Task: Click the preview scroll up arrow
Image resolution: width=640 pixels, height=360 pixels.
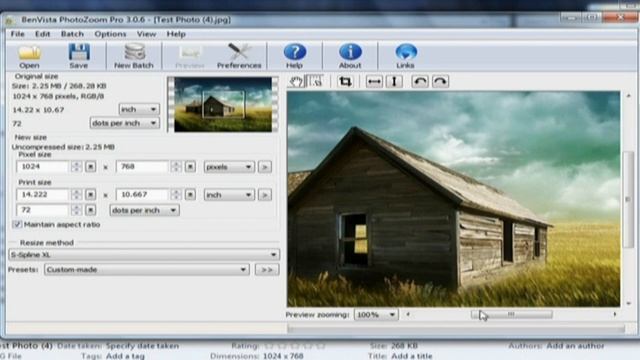Action: [x=629, y=96]
